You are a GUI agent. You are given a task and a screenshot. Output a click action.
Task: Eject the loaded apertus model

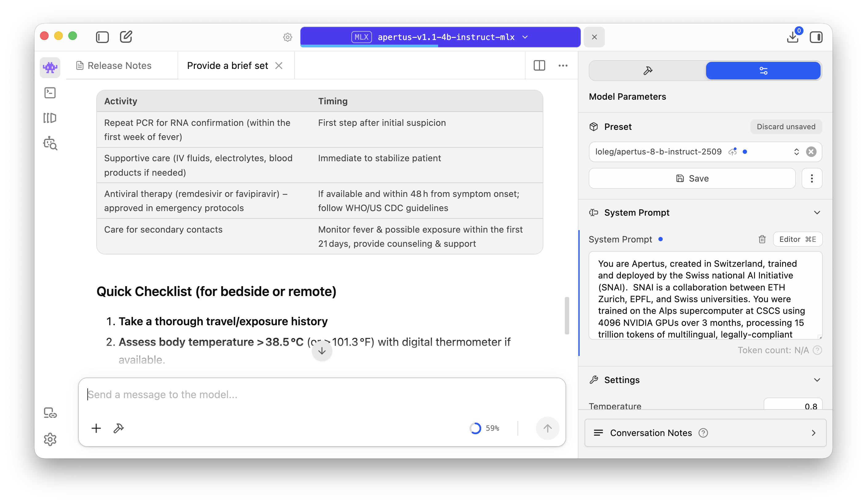click(594, 37)
